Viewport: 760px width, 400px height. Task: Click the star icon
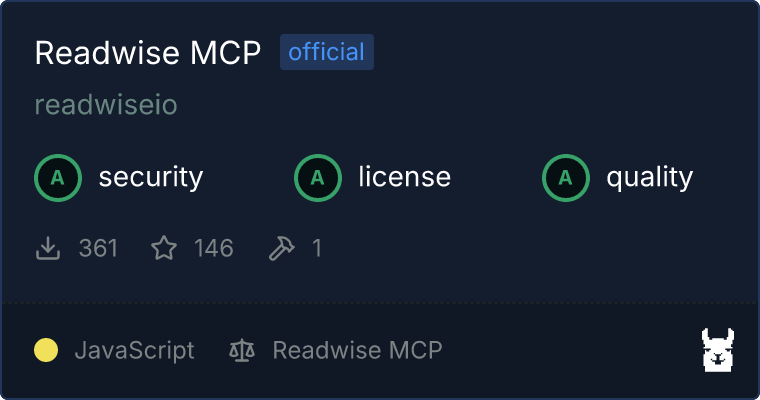coord(164,248)
